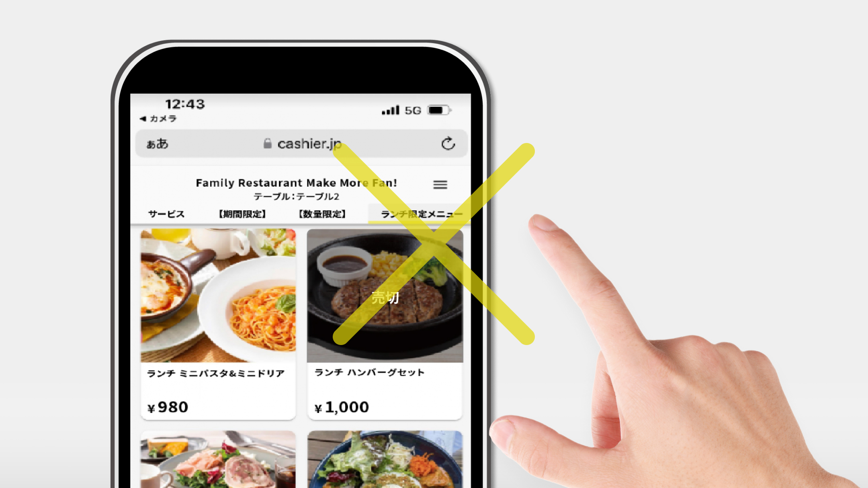Open ランチ ハンバーグセット menu item
Image resolution: width=868 pixels, height=488 pixels.
point(385,322)
